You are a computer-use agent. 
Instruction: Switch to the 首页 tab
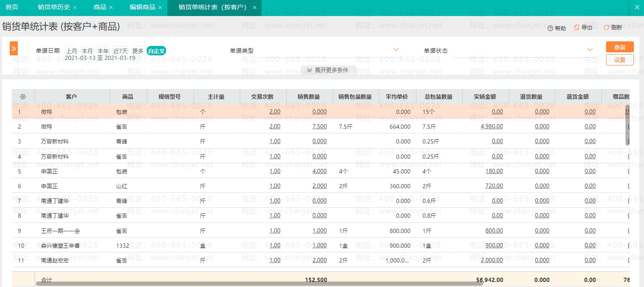tap(12, 7)
